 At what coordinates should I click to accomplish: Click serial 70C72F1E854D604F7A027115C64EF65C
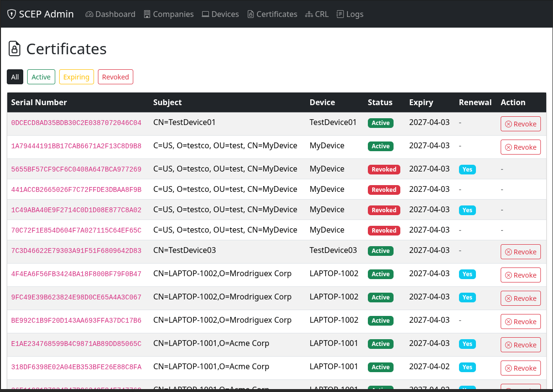coord(76,230)
